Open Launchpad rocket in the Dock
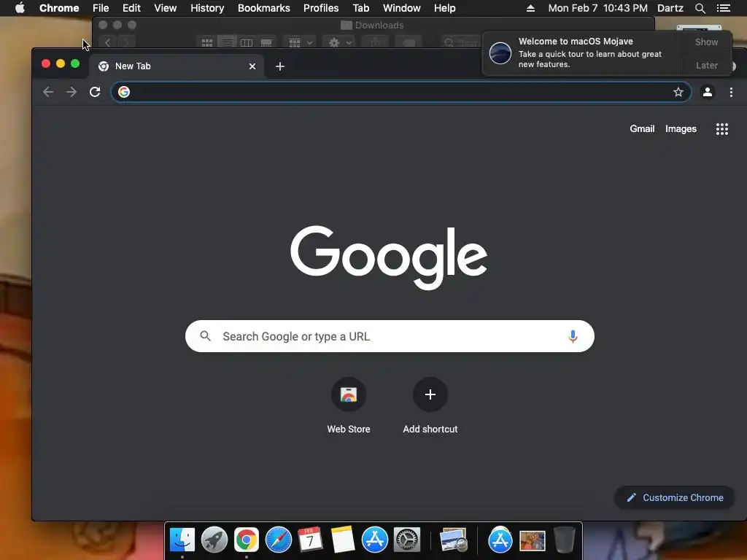This screenshot has height=560, width=747. click(x=214, y=540)
